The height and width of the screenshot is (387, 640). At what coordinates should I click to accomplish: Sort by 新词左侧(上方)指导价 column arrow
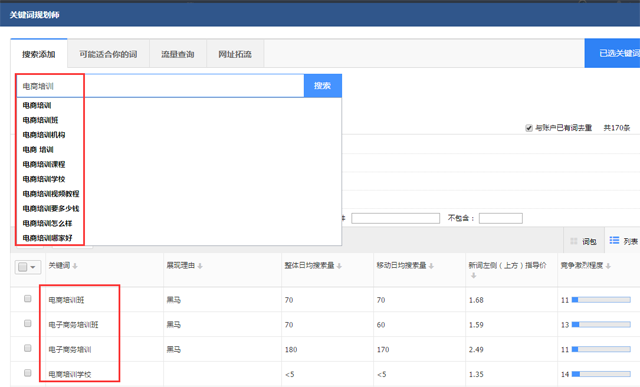[473, 276]
